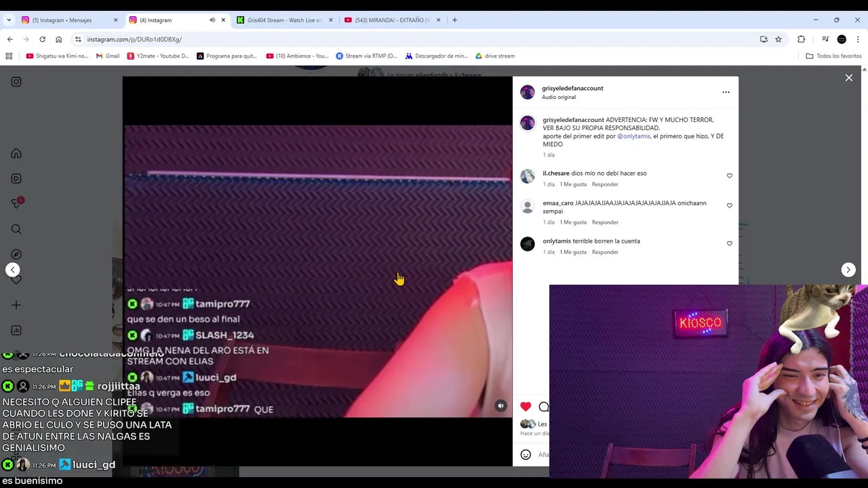This screenshot has height=488, width=868.
Task: Reload the current page
Action: 42,39
